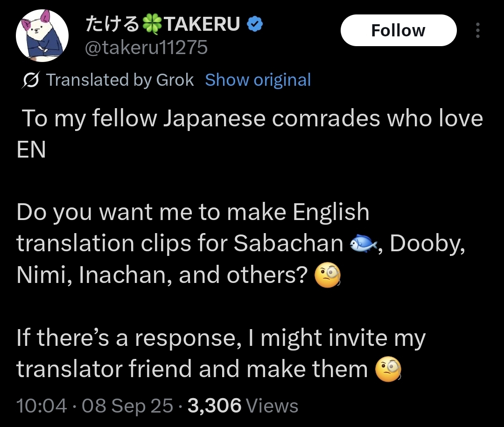Click the 10:04 post time
The image size is (504, 427).
(42, 406)
